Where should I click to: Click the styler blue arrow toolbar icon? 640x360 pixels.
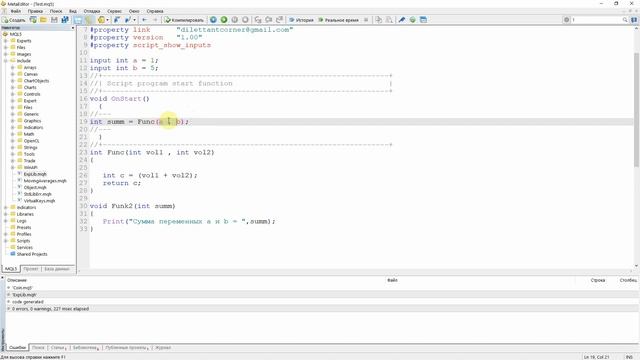click(117, 20)
